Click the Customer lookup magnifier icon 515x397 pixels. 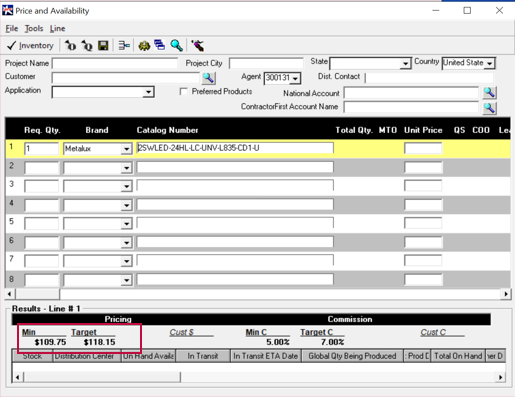(x=209, y=78)
